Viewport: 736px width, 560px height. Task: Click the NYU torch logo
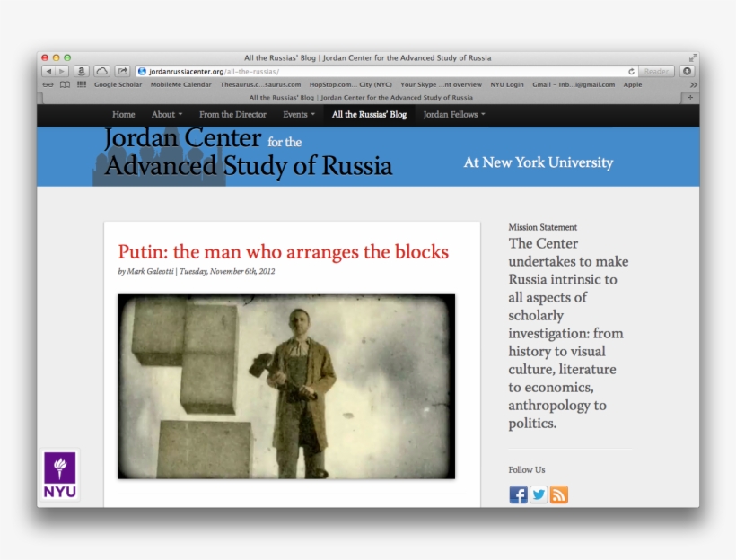[60, 475]
